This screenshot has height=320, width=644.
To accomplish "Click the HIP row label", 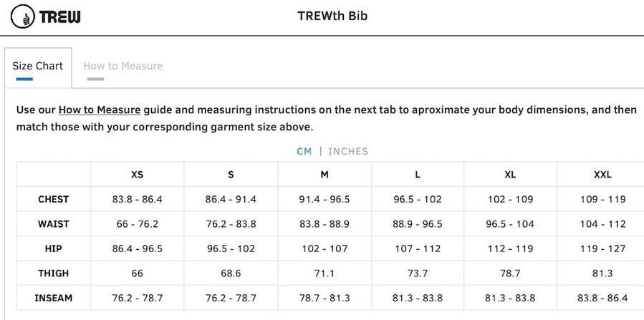I will pos(54,248).
